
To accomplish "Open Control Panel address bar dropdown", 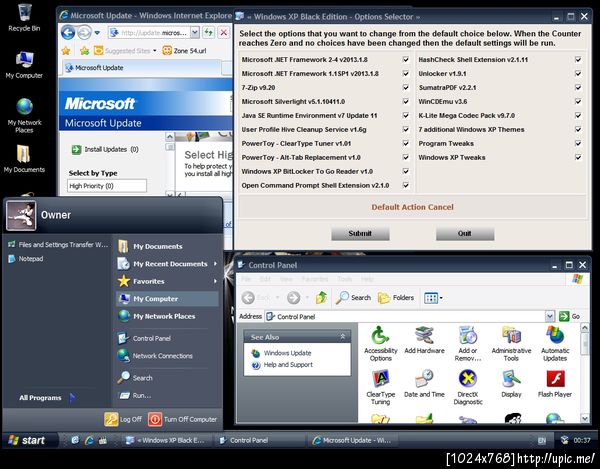I will tap(549, 316).
